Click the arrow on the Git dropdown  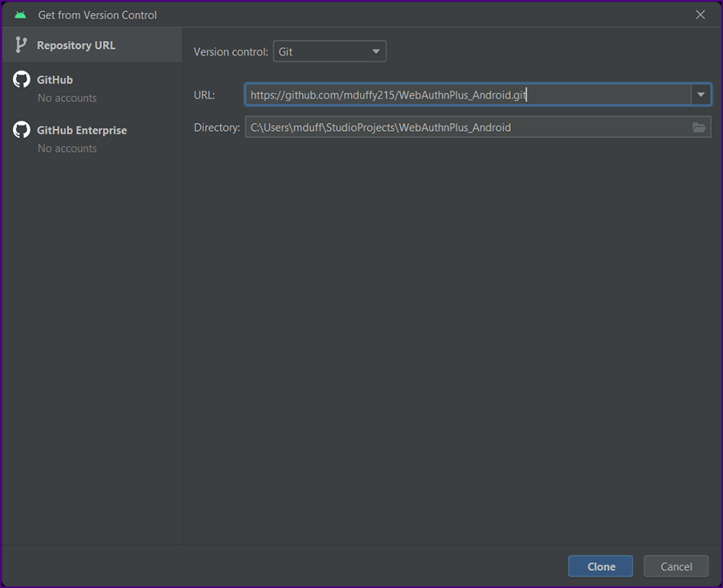pyautogui.click(x=376, y=51)
